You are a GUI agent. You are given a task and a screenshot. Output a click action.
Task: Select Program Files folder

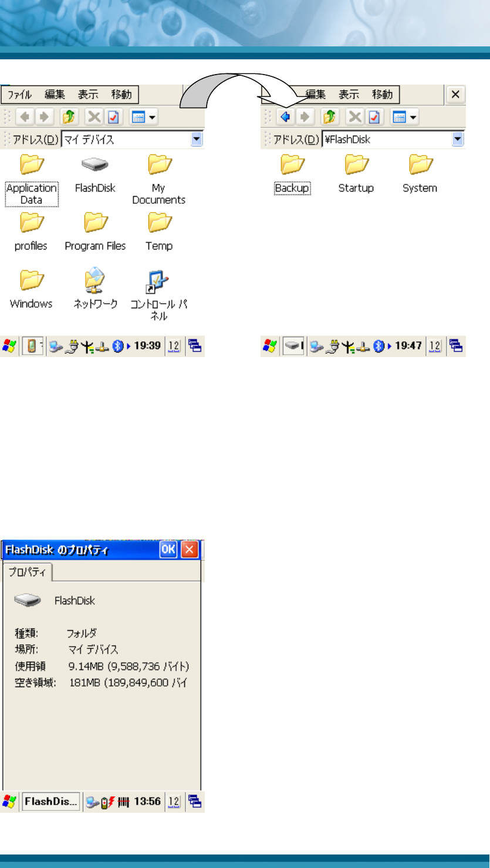coord(95,232)
